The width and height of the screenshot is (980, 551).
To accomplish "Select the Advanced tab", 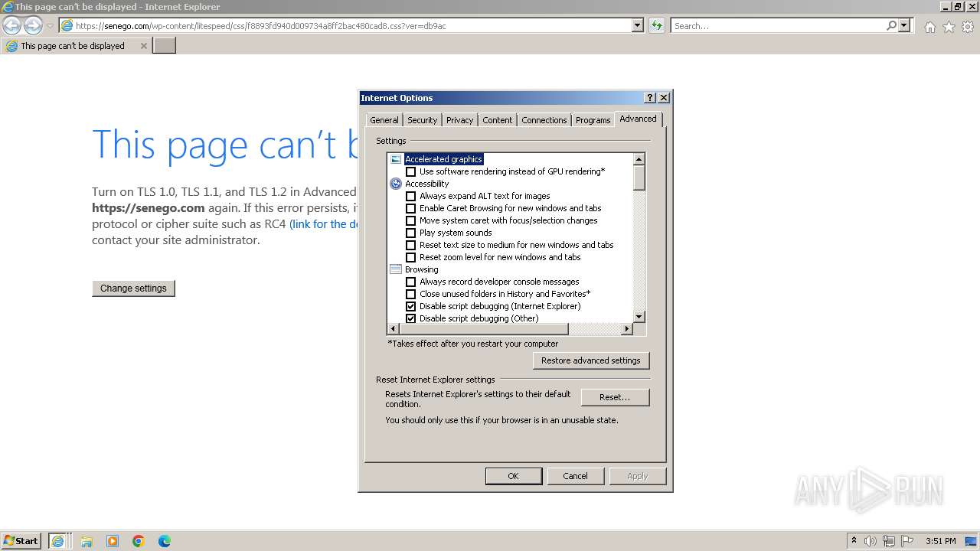I will pos(638,119).
